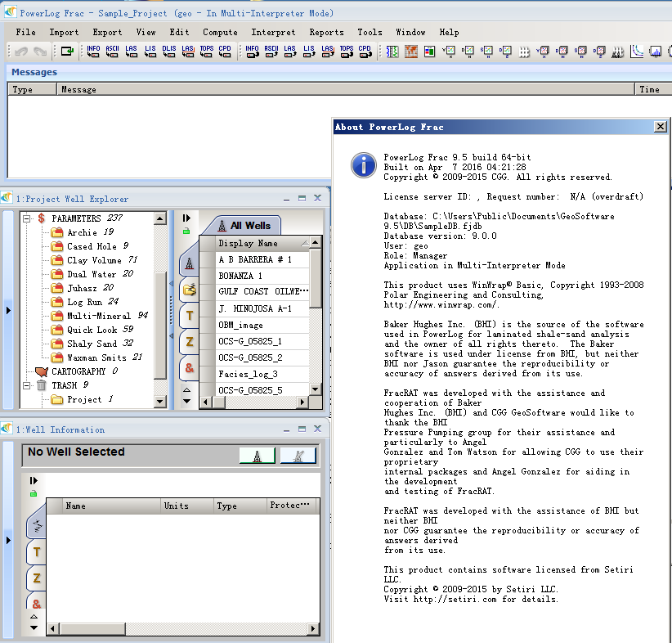Select the CARTOGRAPHY tree item

click(x=77, y=371)
